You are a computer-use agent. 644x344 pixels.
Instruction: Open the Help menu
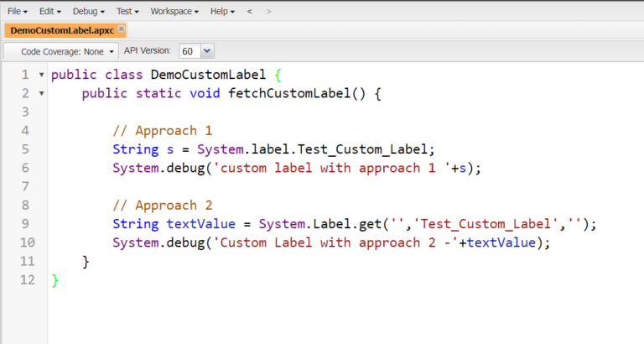coord(222,11)
